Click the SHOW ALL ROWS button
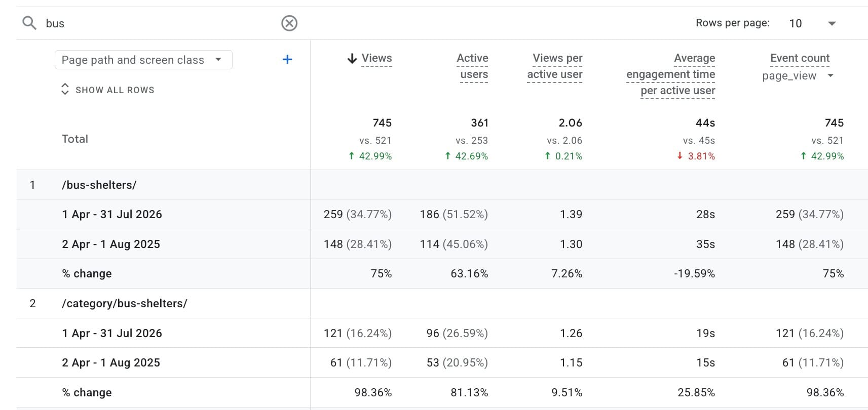Image resolution: width=868 pixels, height=410 pixels. (107, 90)
